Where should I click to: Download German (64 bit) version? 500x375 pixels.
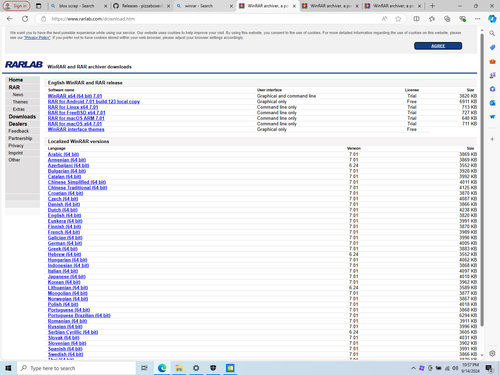(65, 243)
